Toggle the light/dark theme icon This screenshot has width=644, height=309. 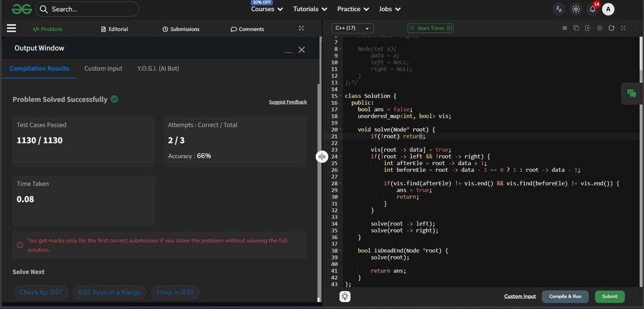click(x=576, y=9)
